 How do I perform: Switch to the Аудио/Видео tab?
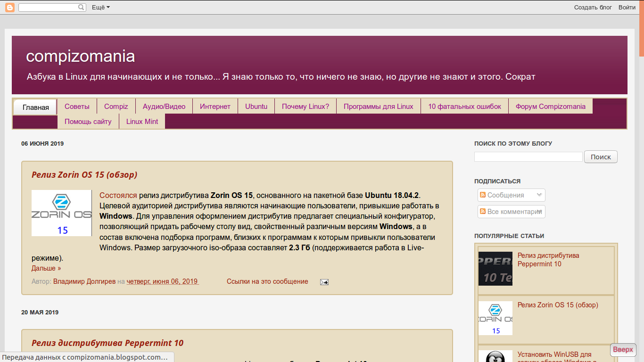pyautogui.click(x=164, y=107)
